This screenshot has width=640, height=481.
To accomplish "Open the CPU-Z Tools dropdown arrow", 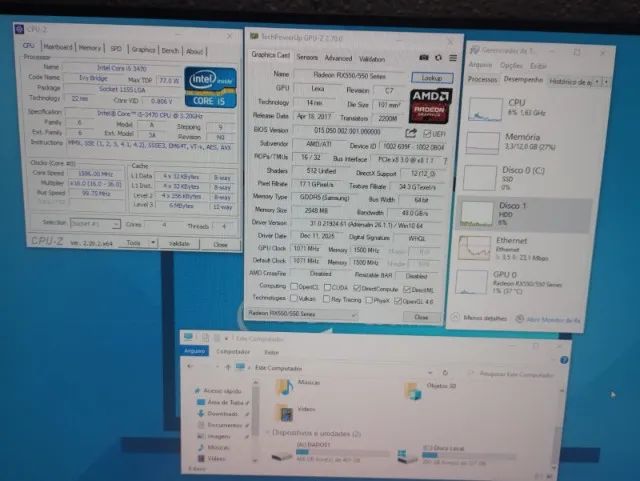I will 153,243.
